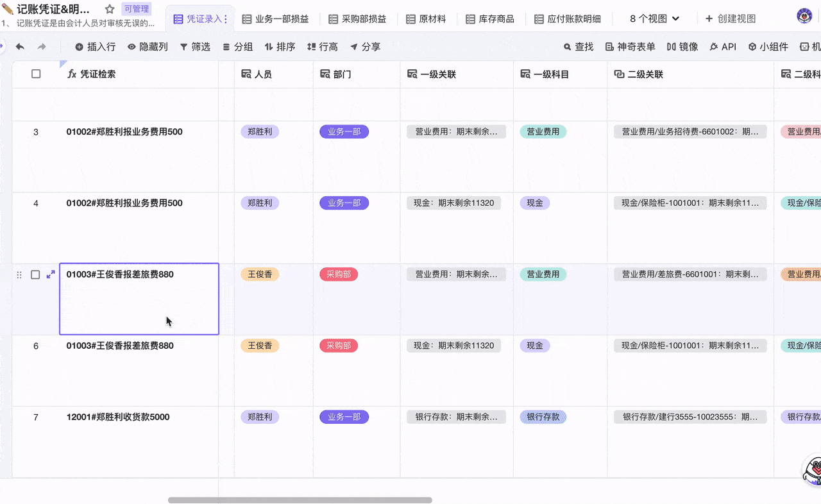Click the 创建视图 button
Viewport: 821px width, 504px height.
[x=730, y=19]
